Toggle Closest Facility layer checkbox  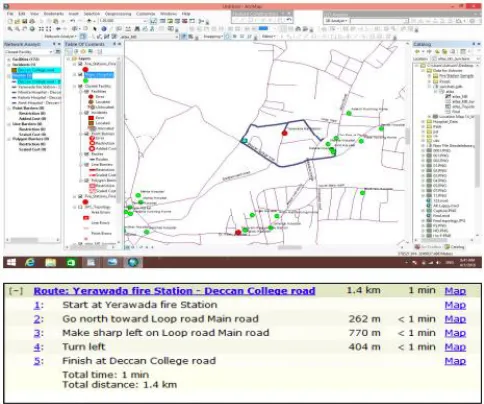(80, 86)
